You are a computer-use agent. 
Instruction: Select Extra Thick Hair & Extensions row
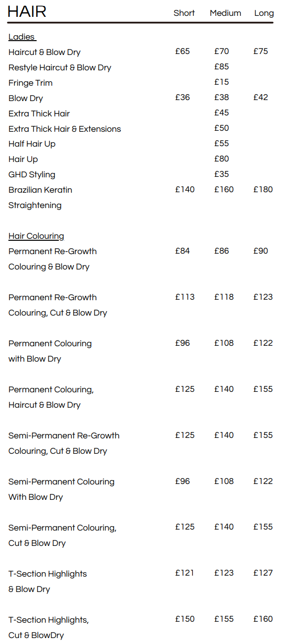coord(65,129)
